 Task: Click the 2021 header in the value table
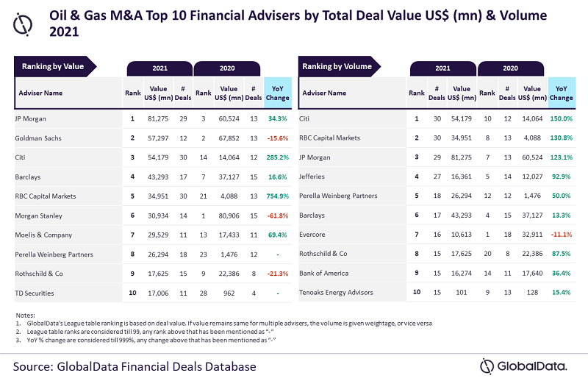159,68
